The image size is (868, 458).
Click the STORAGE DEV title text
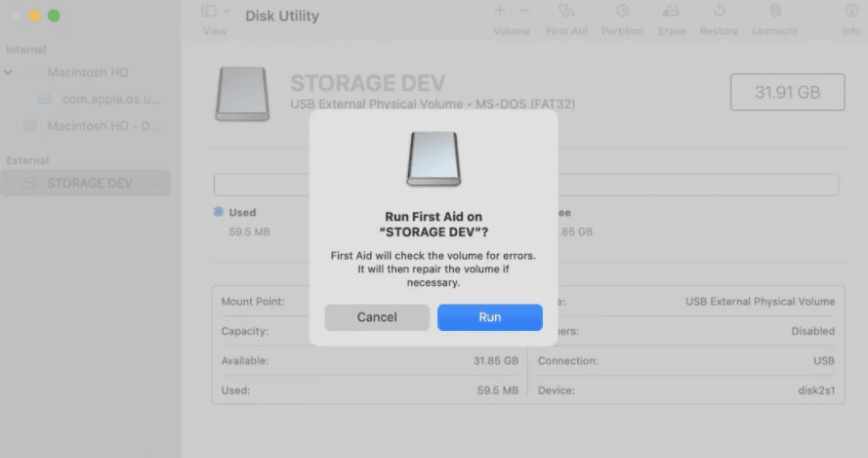coord(367,83)
